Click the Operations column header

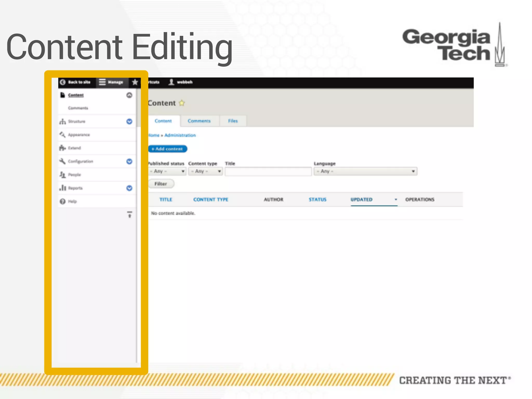[420, 199]
